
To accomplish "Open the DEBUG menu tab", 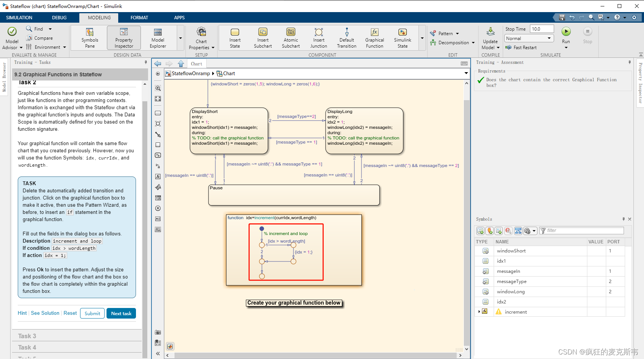I will coord(59,17).
